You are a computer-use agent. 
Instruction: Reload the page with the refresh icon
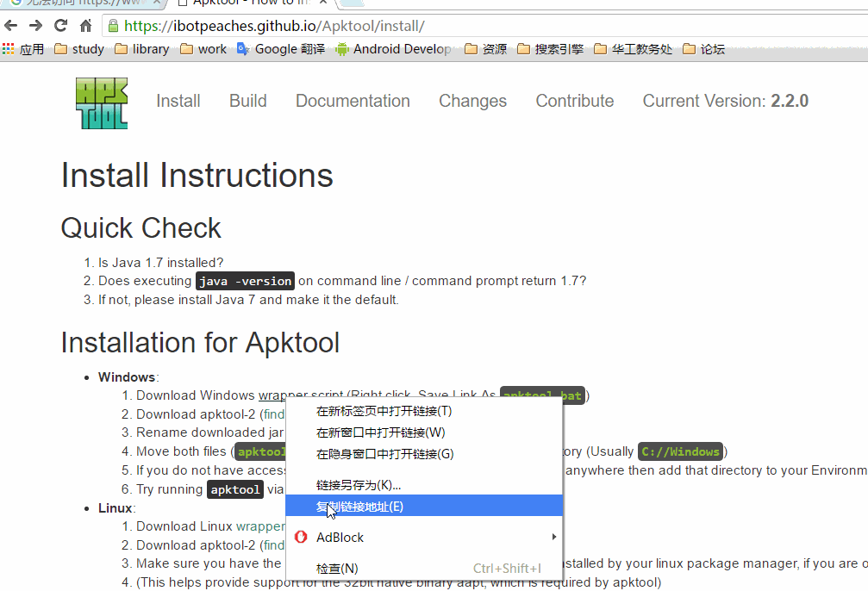(60, 26)
